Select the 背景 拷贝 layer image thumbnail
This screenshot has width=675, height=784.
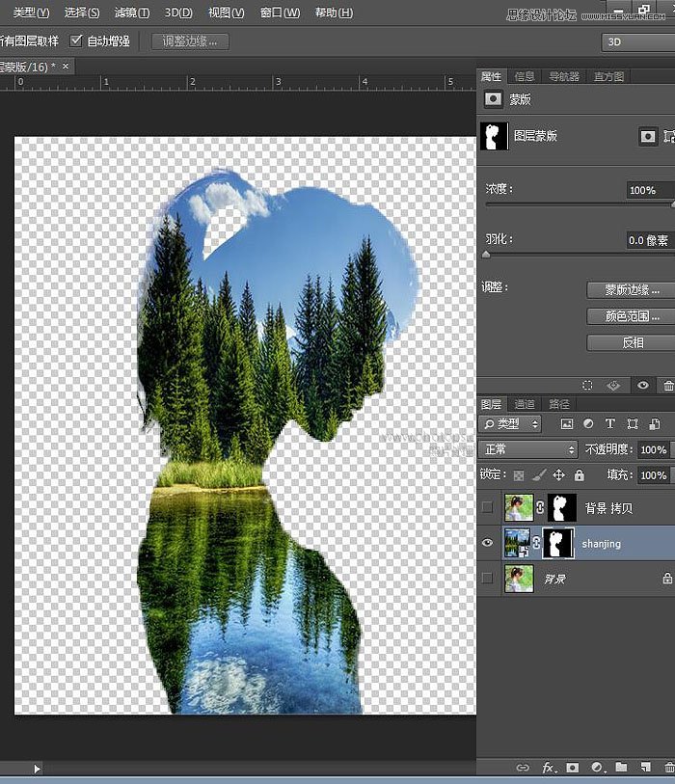tap(519, 507)
